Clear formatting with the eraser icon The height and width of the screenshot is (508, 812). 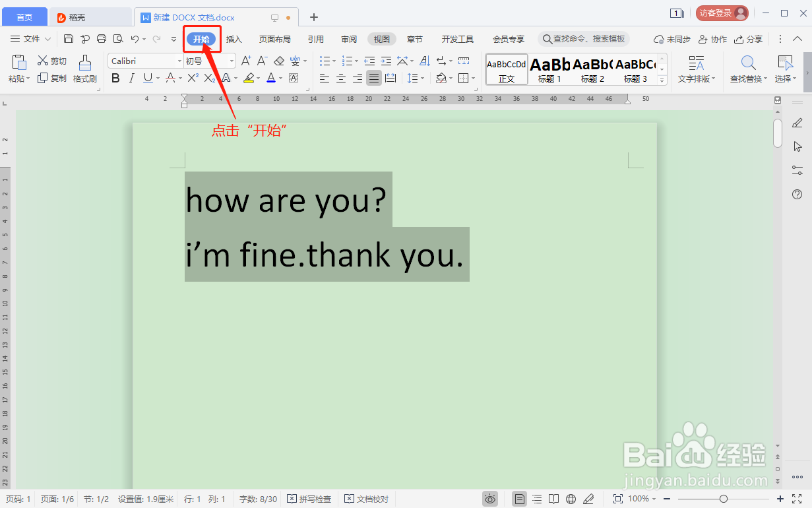coord(278,61)
